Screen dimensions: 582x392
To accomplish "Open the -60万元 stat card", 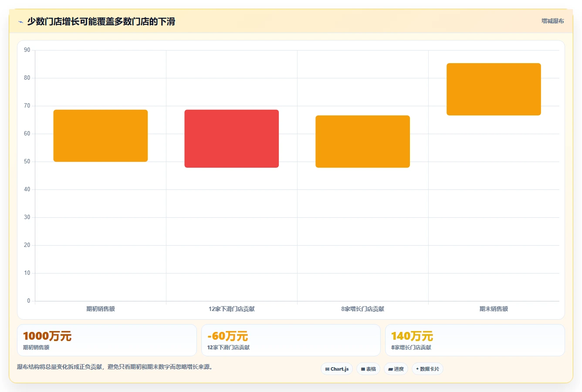I will coord(291,340).
